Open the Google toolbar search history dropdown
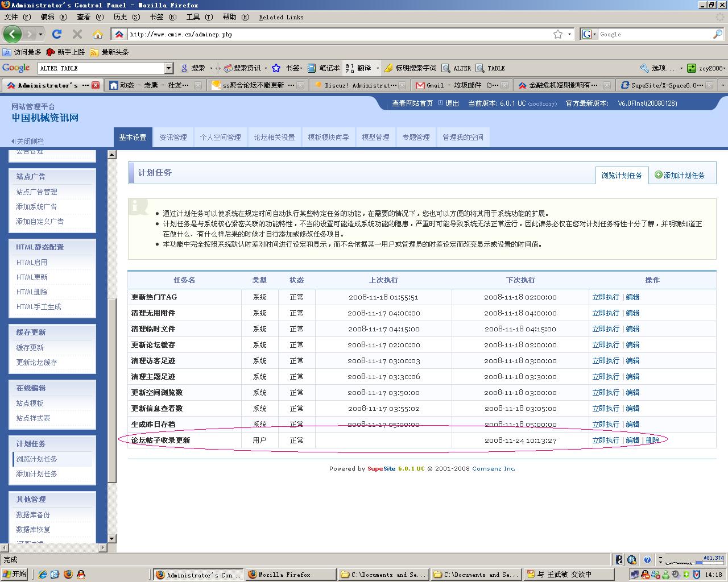 pyautogui.click(x=169, y=68)
